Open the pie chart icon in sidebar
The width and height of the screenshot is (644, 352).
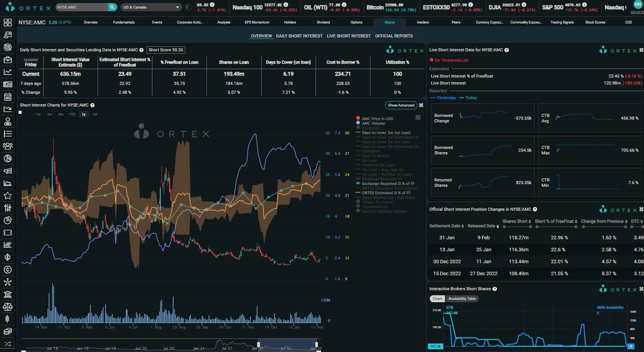(x=8, y=220)
